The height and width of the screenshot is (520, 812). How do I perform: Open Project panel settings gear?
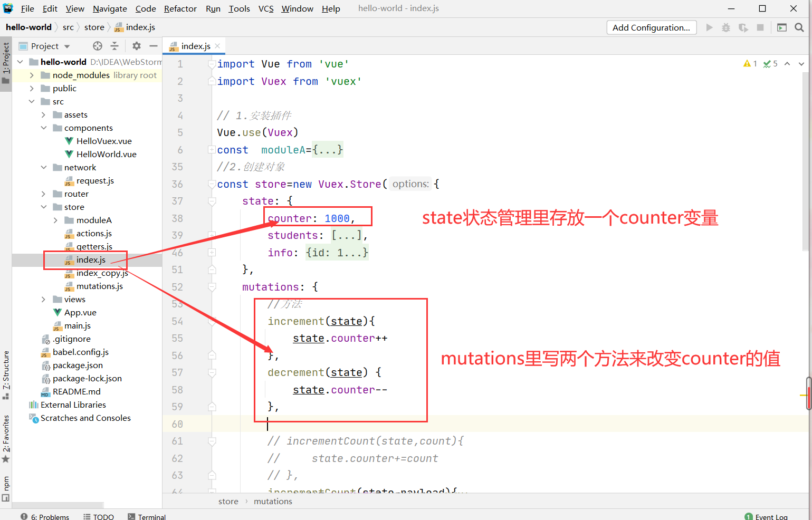(137, 46)
